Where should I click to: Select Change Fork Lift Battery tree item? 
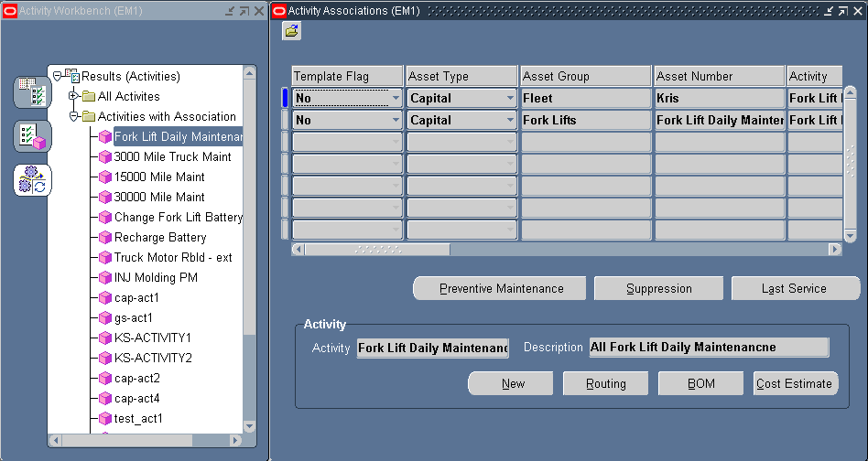pos(179,217)
